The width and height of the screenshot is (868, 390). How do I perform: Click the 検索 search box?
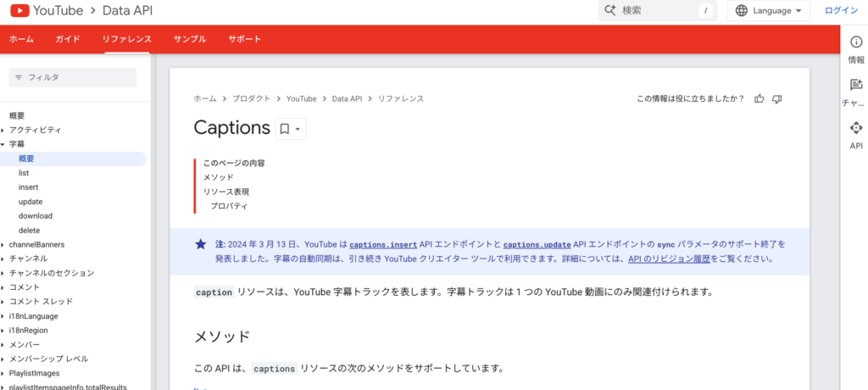point(657,11)
